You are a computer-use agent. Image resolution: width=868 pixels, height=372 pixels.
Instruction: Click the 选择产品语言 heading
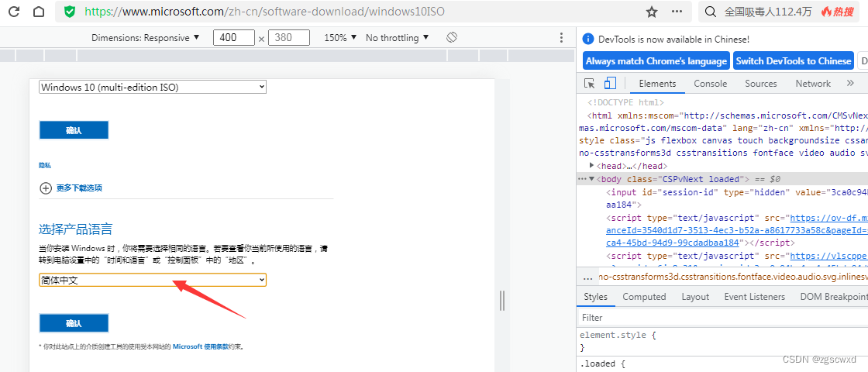click(76, 229)
